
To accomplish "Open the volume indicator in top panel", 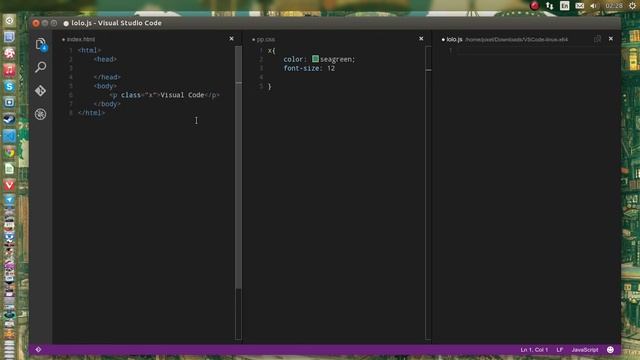I will (x=593, y=6).
